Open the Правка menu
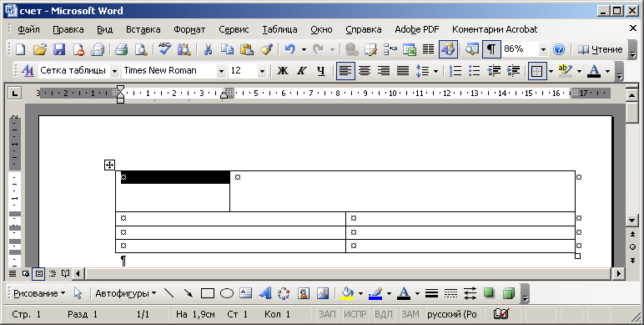The image size is (644, 325). point(68,29)
